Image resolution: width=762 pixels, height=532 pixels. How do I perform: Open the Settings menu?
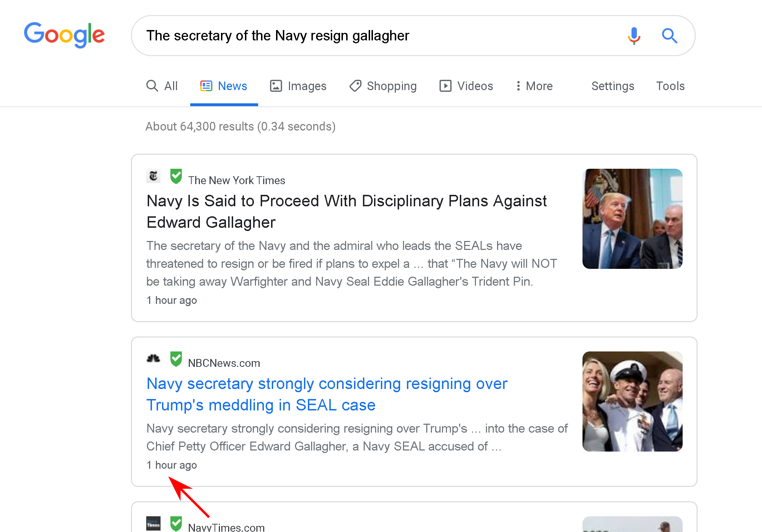click(613, 86)
